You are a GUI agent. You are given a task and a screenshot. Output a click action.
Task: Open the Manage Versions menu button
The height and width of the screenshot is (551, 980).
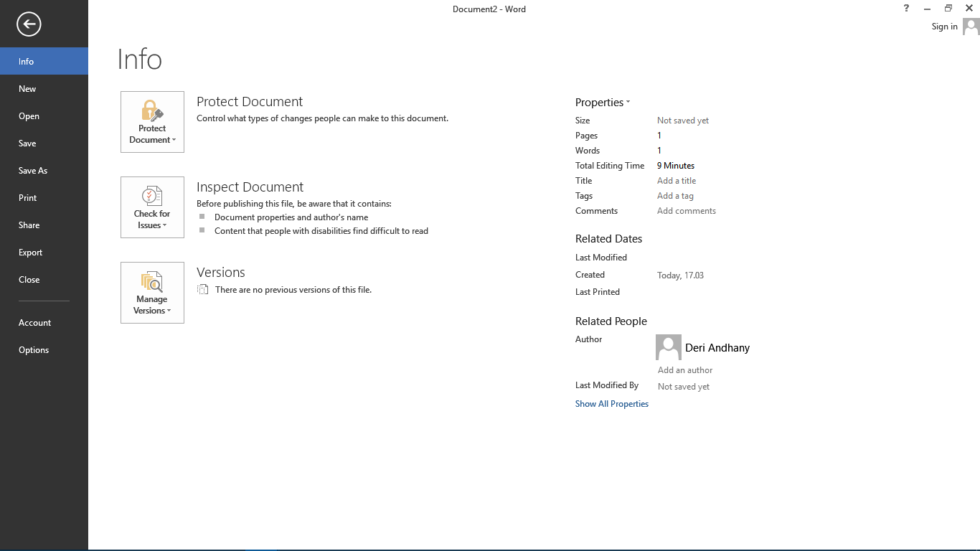pyautogui.click(x=152, y=293)
